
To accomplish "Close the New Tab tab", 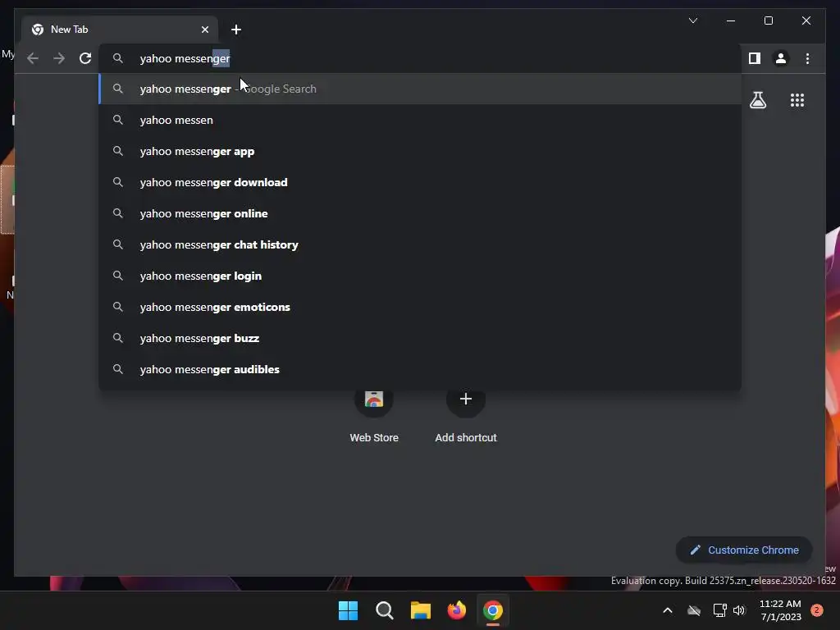I will 204,30.
